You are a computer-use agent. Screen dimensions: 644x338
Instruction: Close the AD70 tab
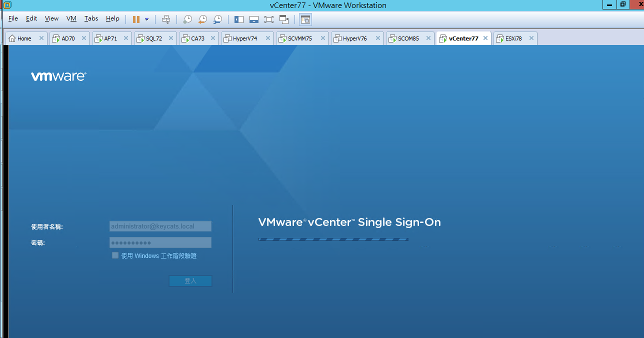pyautogui.click(x=84, y=38)
